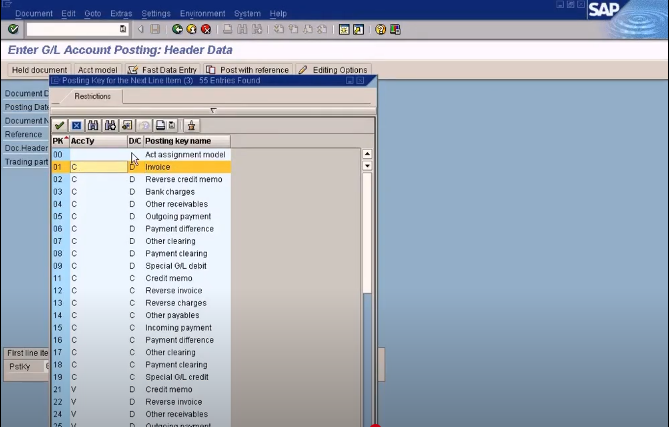Screen dimensions: 669x427
Task: Click the AccTy column header
Action: [x=98, y=141]
